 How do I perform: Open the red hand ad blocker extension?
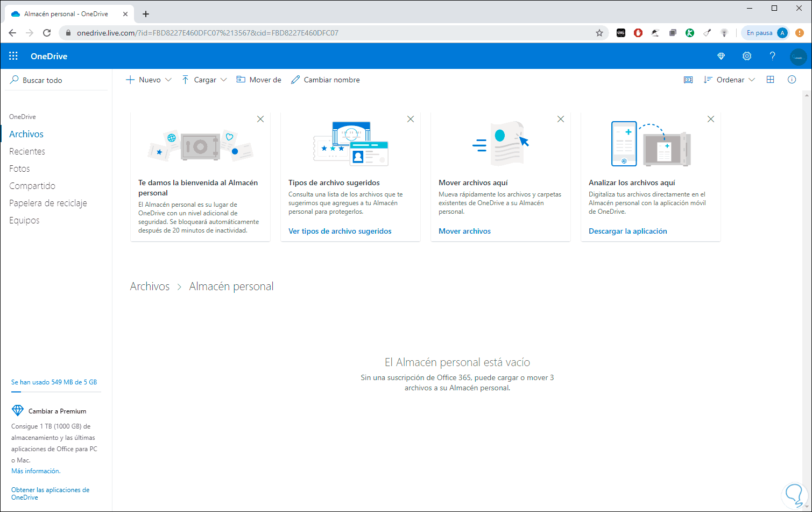(638, 33)
